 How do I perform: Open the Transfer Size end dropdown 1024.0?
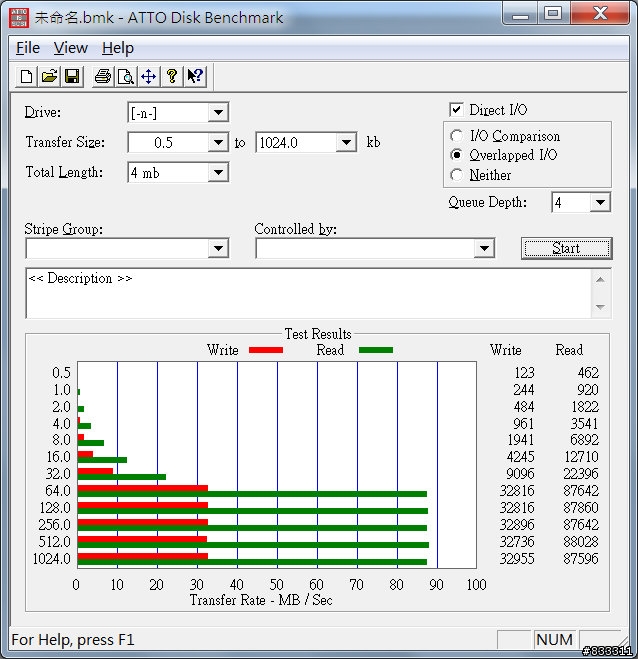coord(346,142)
